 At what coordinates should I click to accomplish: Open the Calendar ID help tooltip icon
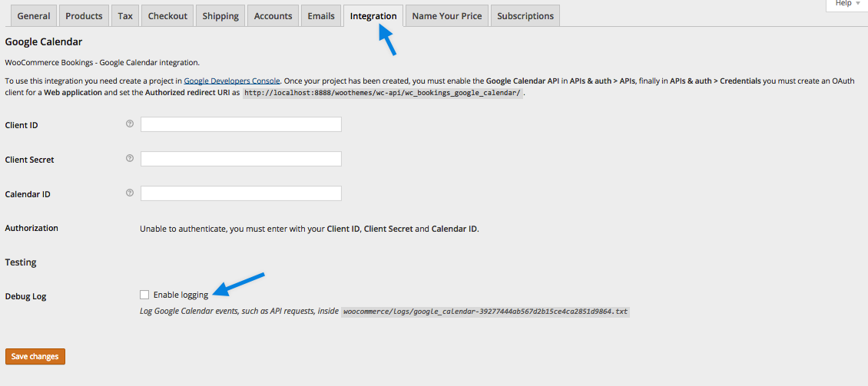[x=130, y=193]
